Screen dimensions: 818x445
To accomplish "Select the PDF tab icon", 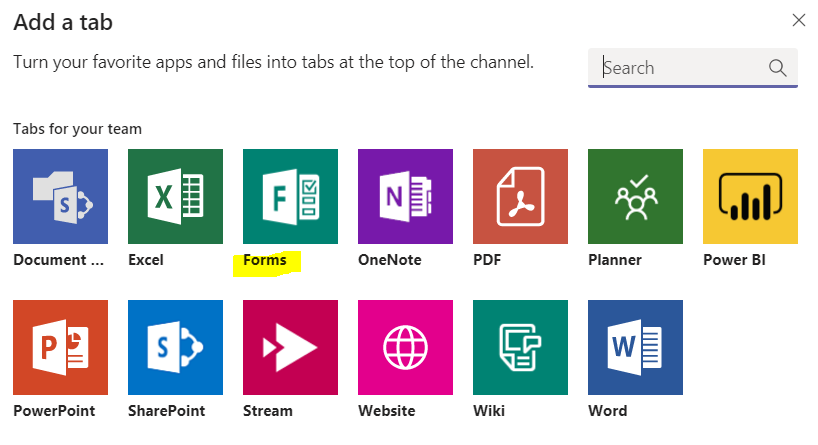I will (x=520, y=196).
